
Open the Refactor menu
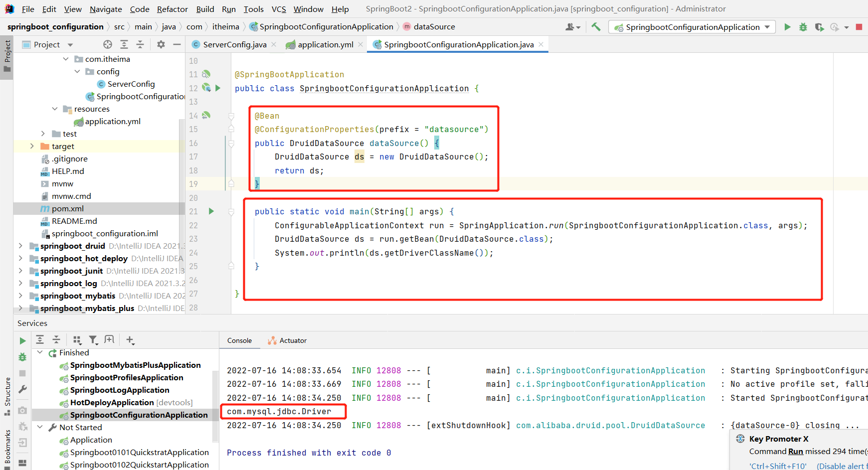click(173, 9)
